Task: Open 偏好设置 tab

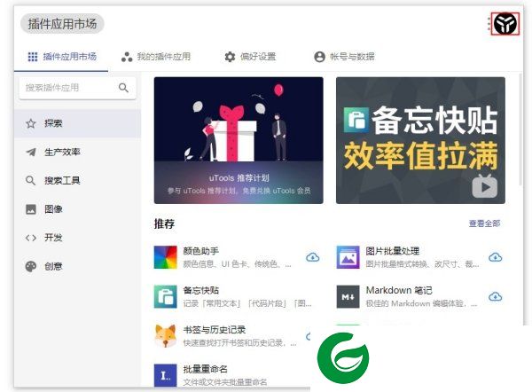Action: 250,57
